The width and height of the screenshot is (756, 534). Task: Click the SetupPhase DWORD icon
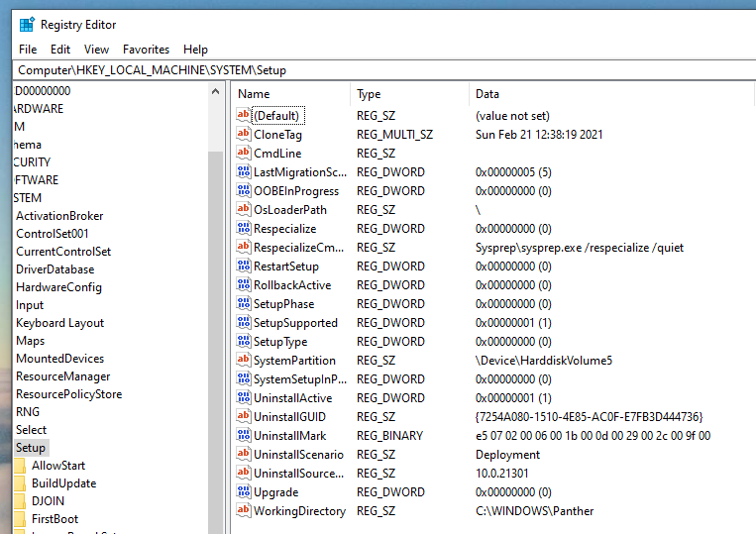(244, 302)
